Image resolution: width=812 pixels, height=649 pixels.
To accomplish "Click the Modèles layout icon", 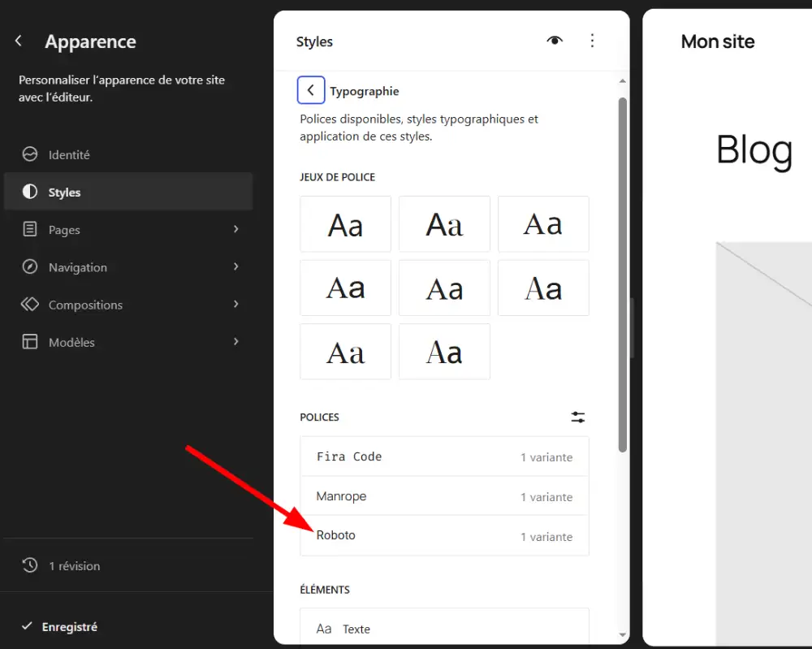I will 30,341.
